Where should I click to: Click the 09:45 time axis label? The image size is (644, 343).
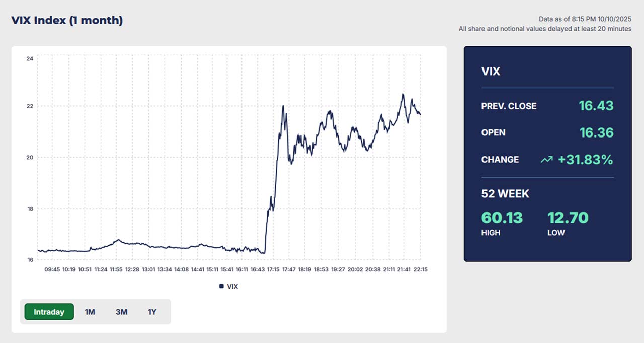click(52, 269)
